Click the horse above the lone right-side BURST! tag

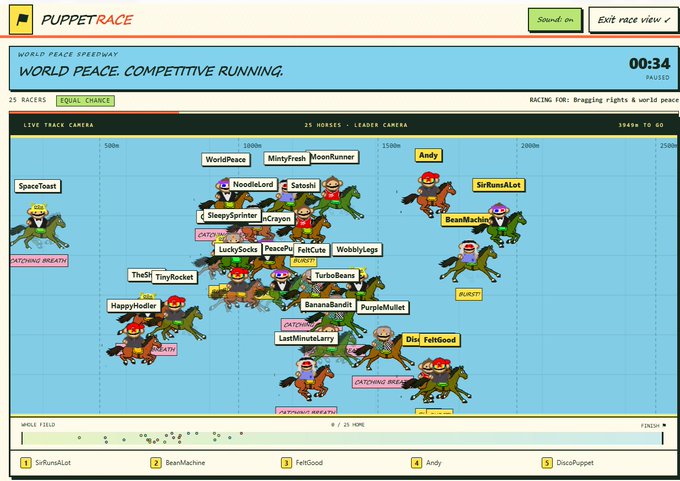(x=470, y=262)
